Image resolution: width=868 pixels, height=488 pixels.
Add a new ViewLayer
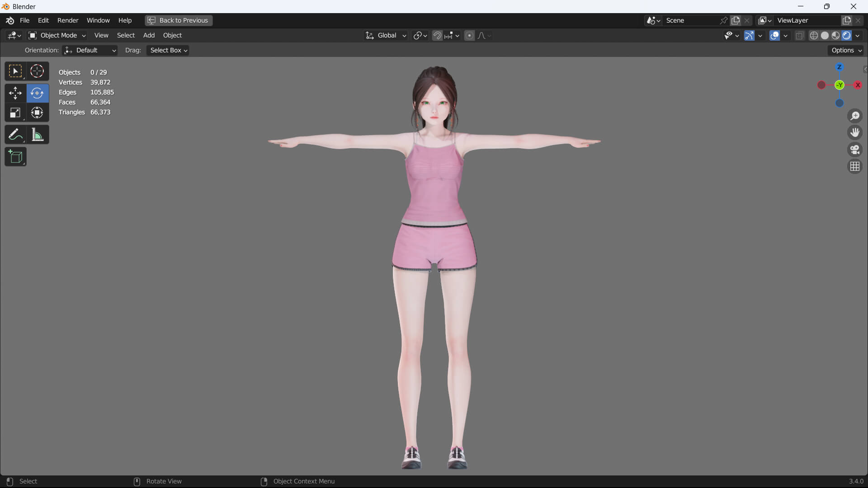[x=846, y=20]
